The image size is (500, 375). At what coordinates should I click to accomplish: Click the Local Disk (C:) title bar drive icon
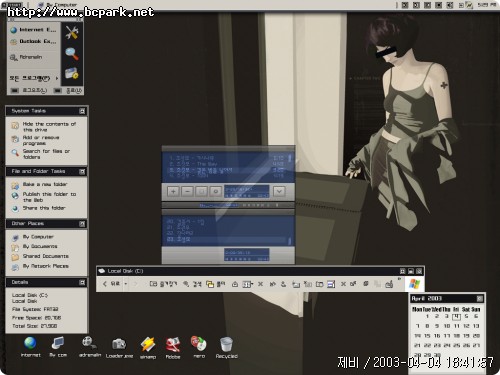click(102, 271)
